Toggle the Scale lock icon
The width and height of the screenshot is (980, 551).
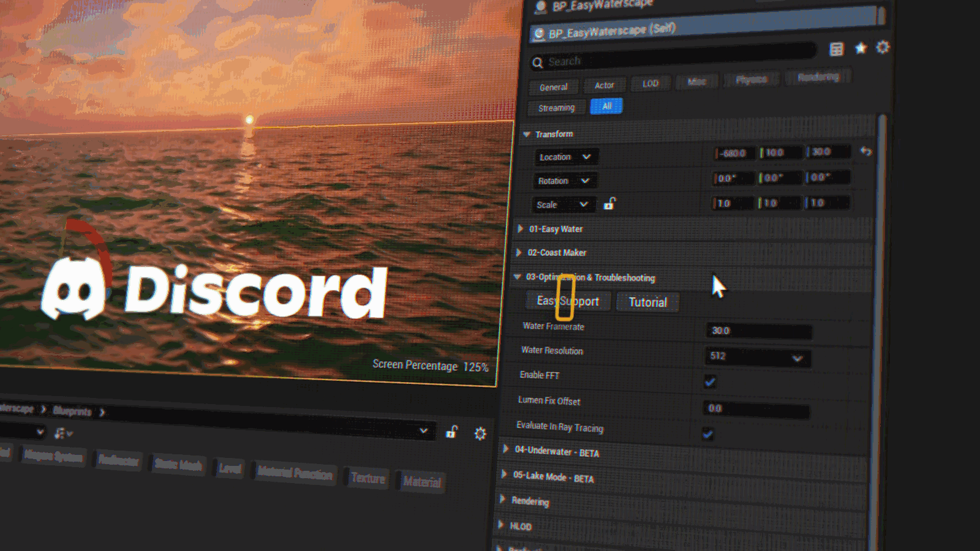pos(609,203)
